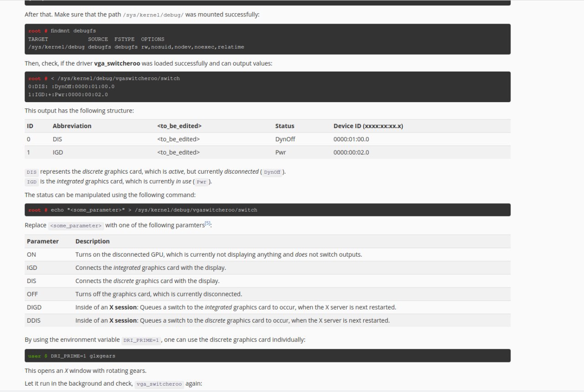584x392 pixels.
Task: Click the 'Abbreviation' column header
Action: point(72,126)
